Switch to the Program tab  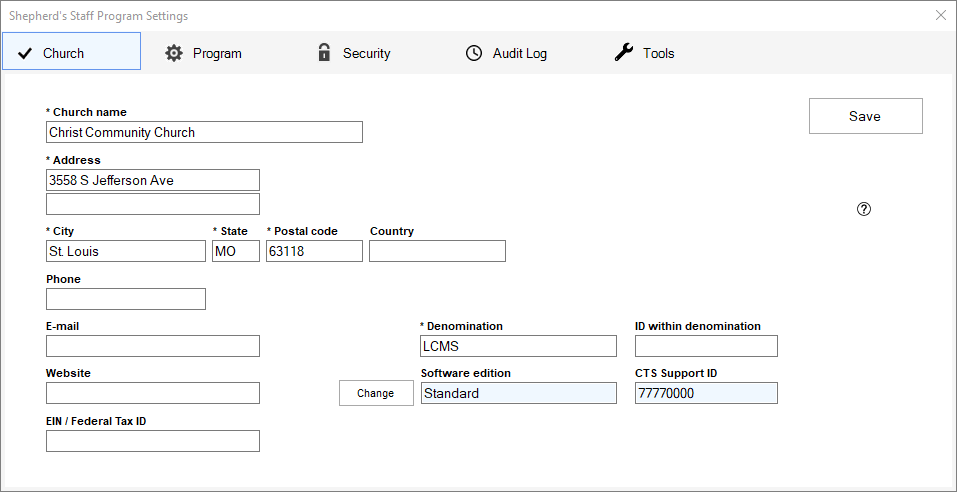(x=216, y=53)
